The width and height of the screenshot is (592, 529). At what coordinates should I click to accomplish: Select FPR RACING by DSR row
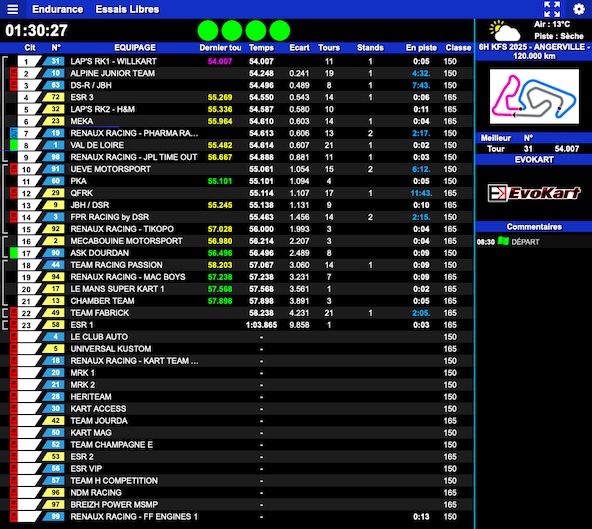[x=237, y=217]
